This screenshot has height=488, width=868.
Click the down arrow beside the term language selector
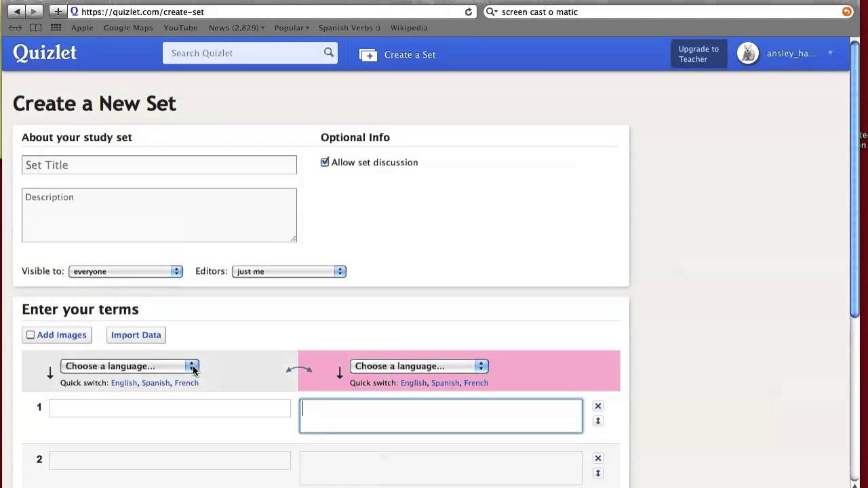coord(50,373)
